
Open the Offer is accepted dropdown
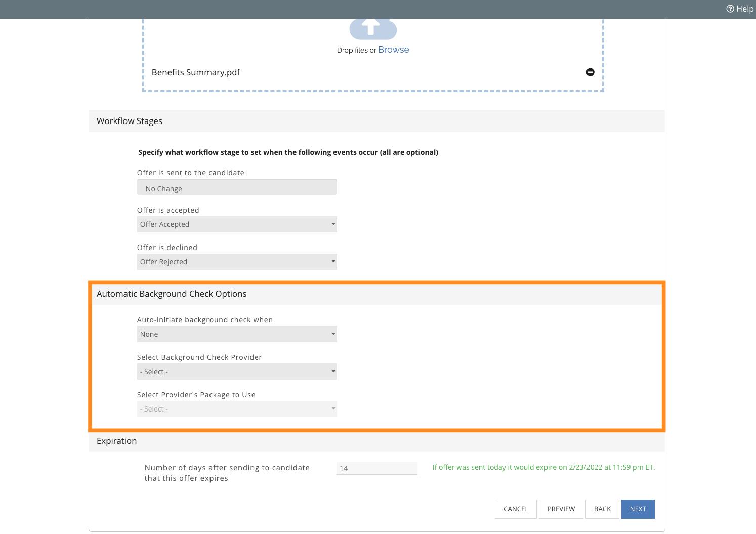coord(237,224)
